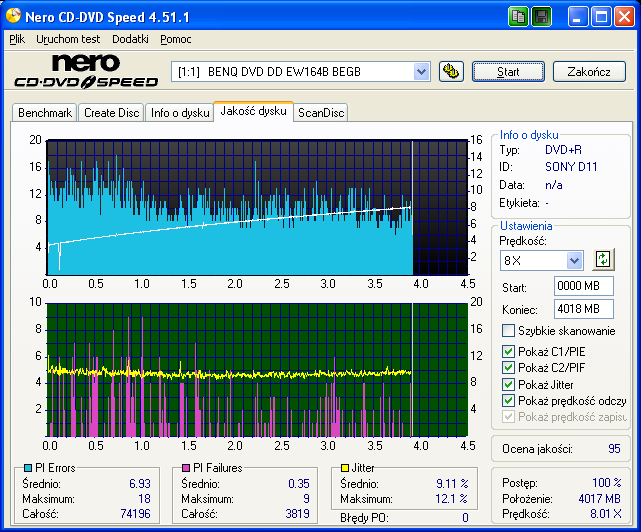Viewport: 641px width, 532px height.
Task: Maximize the Nero CD-DVD Speed window
Action: click(601, 17)
